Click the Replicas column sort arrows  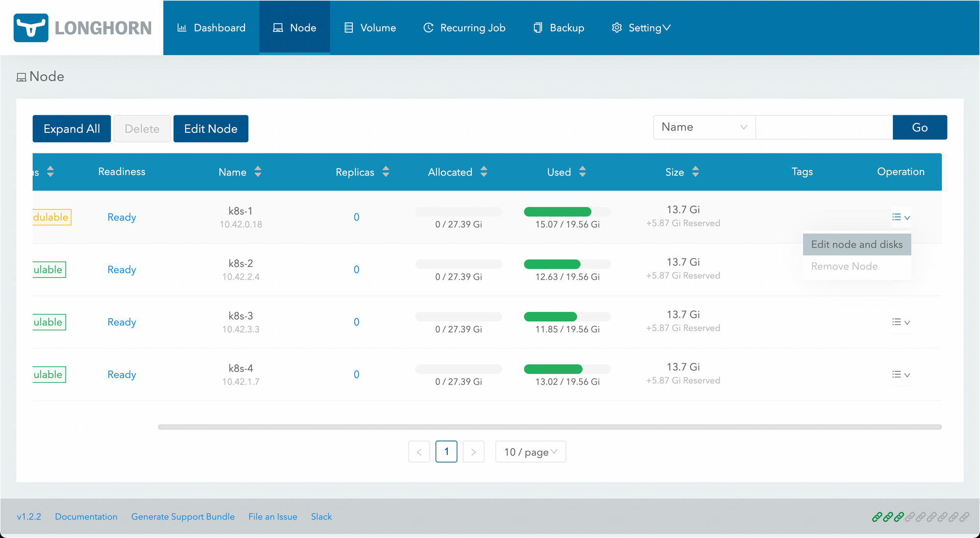pyautogui.click(x=386, y=172)
